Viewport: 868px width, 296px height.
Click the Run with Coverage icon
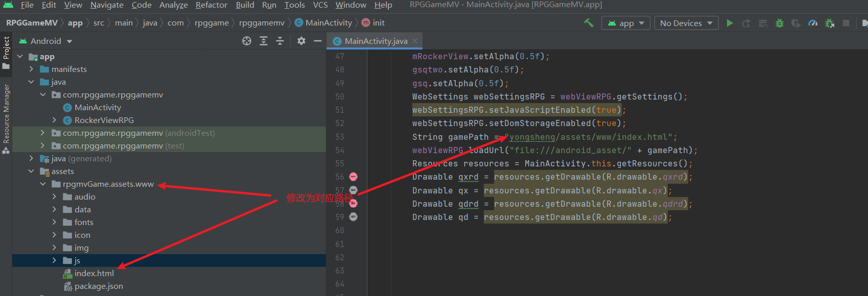click(x=796, y=23)
